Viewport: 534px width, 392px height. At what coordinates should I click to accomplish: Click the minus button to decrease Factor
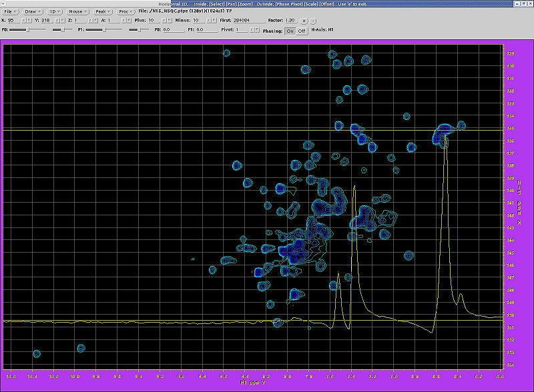(x=313, y=21)
